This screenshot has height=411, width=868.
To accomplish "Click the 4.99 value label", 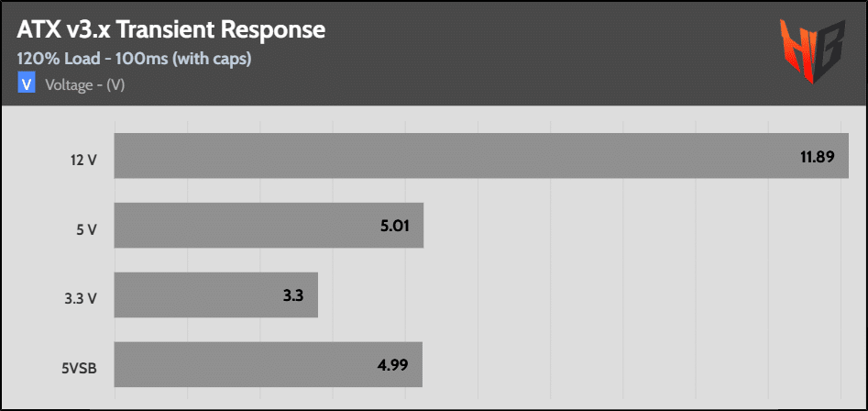I will click(x=398, y=366).
